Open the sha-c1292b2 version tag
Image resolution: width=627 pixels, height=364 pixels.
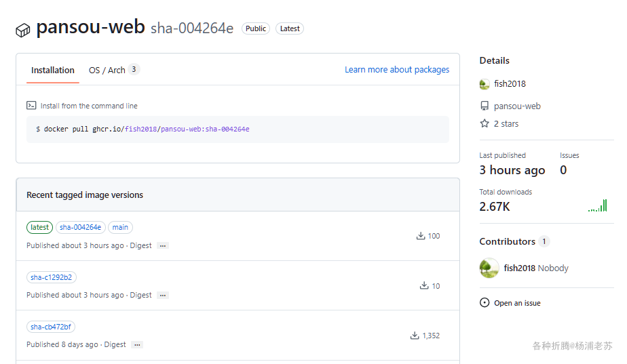pyautogui.click(x=51, y=277)
